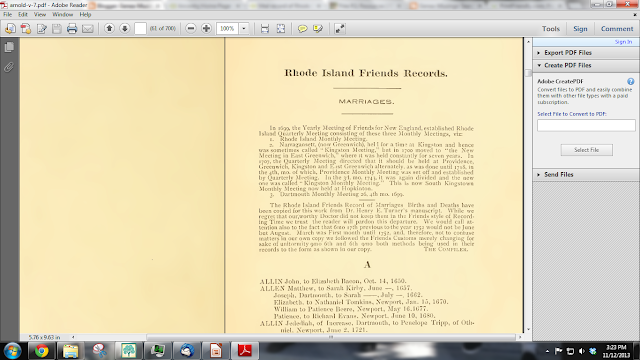Switch to Read Mode full view
Viewport: 640px width, 360px height.
tap(340, 29)
